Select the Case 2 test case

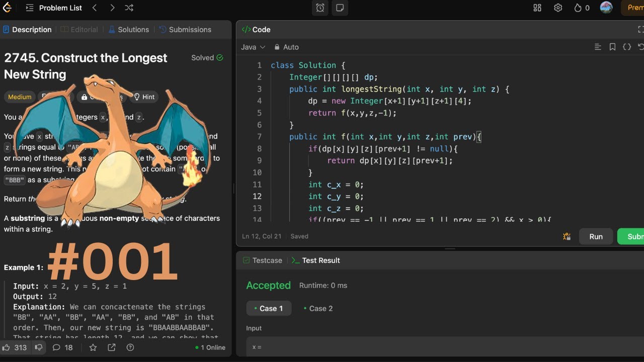point(318,308)
